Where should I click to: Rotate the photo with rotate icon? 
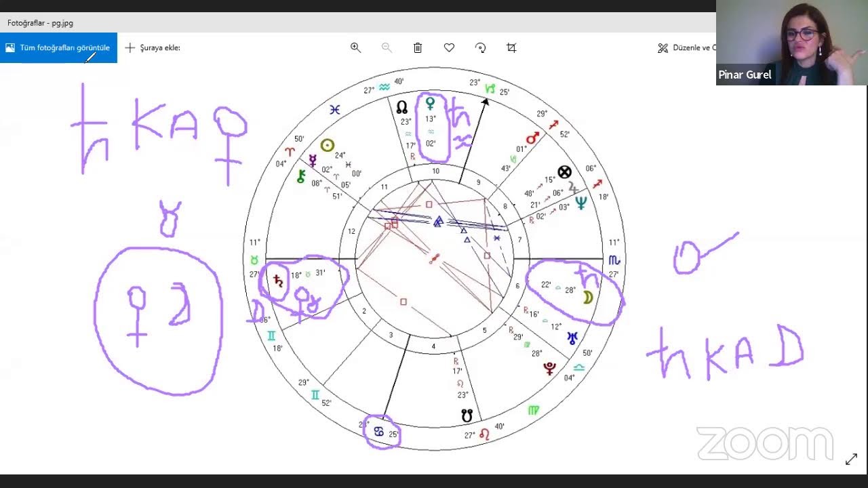click(481, 47)
